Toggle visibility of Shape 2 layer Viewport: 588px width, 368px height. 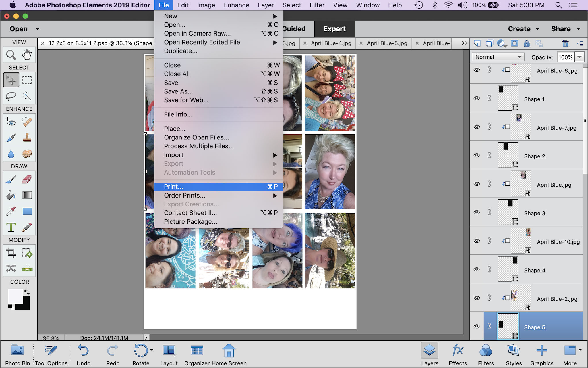coord(477,155)
